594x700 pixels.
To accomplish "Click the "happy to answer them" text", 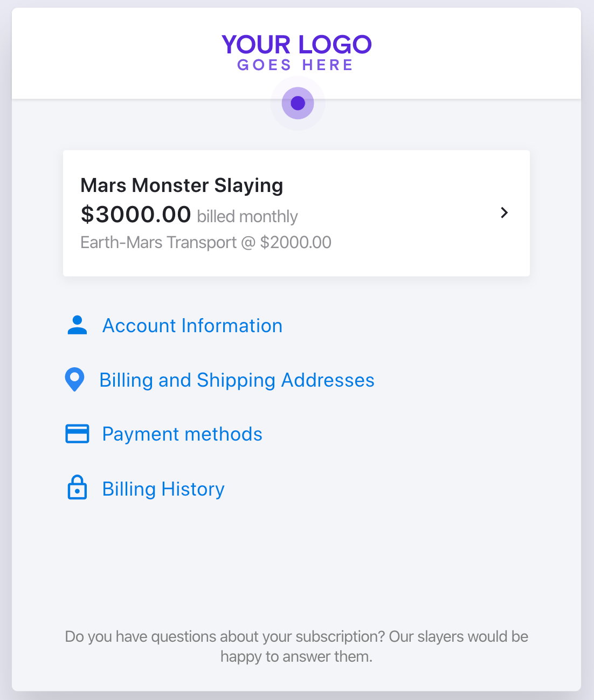I will pos(296,657).
